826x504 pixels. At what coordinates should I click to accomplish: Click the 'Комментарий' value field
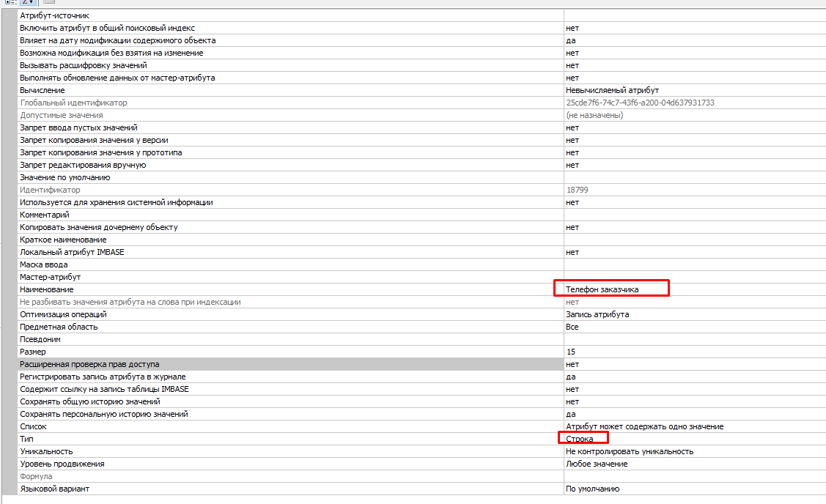pyautogui.click(x=695, y=215)
